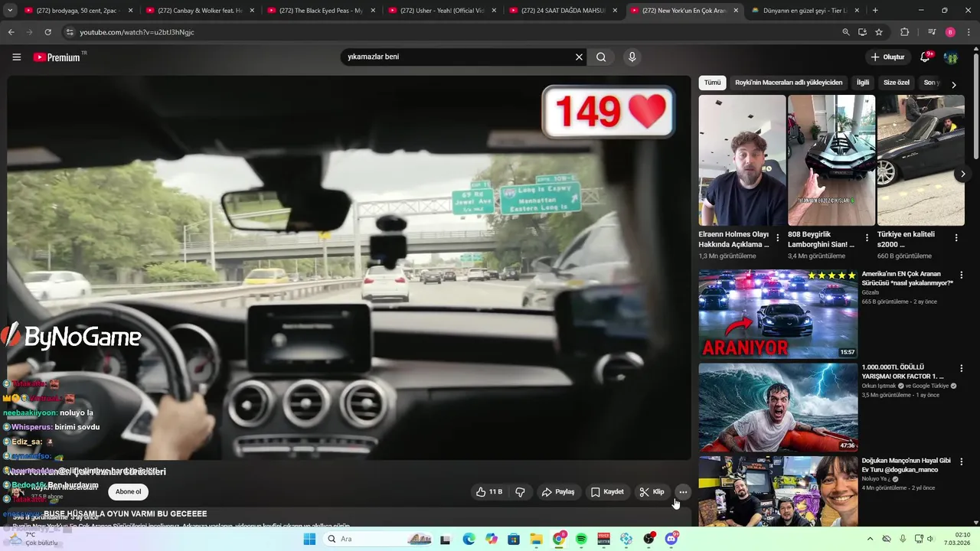Open options for 1.000.000TL ÖDÜLLÜ video
Screen dimensions: 980x551
pyautogui.click(x=962, y=368)
